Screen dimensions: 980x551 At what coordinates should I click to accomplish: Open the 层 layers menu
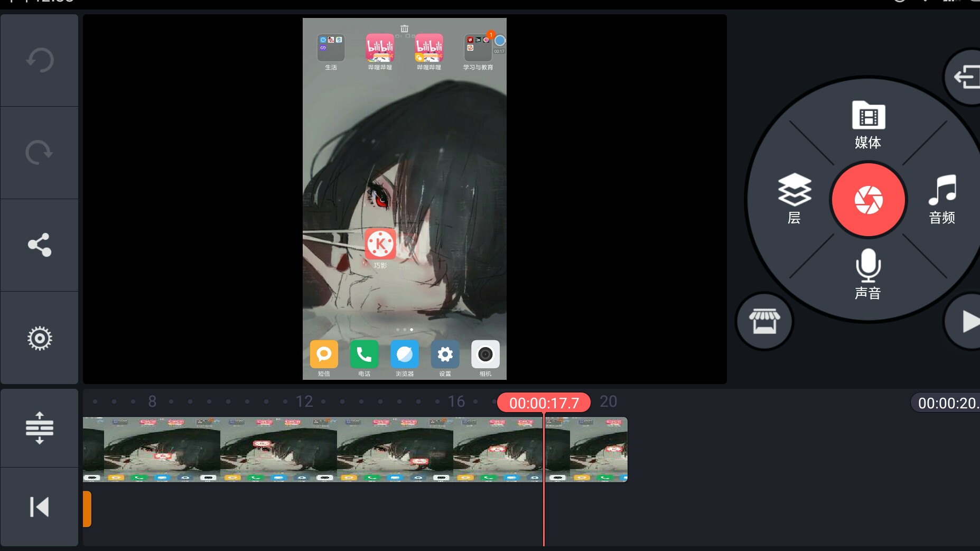tap(794, 199)
